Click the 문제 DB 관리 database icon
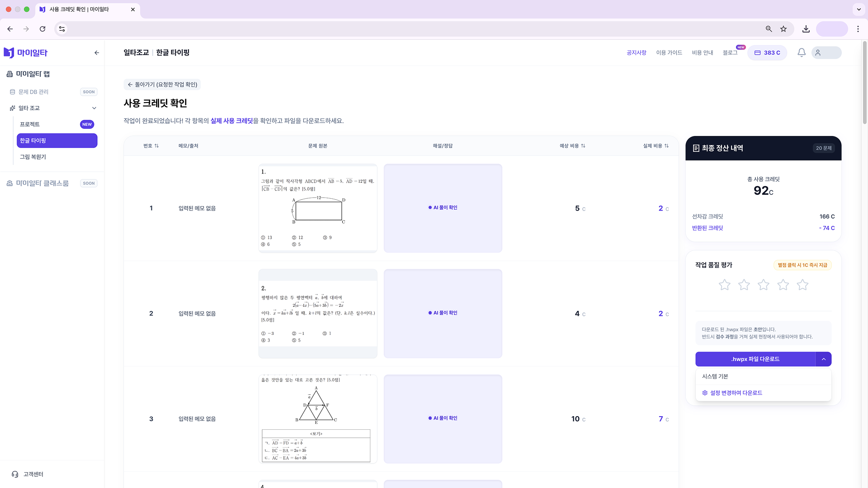This screenshot has width=868, height=488. pyautogui.click(x=12, y=92)
